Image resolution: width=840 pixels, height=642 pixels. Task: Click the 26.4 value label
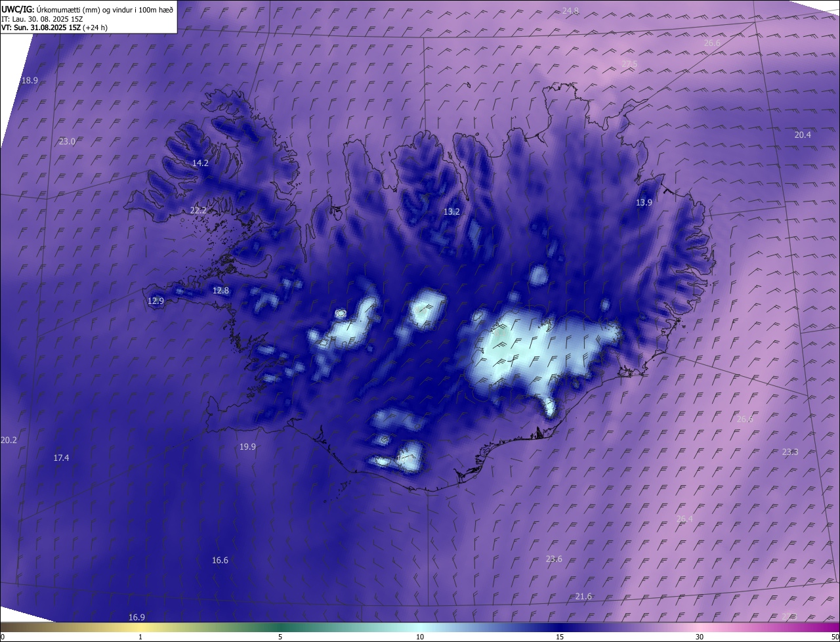coord(684,519)
